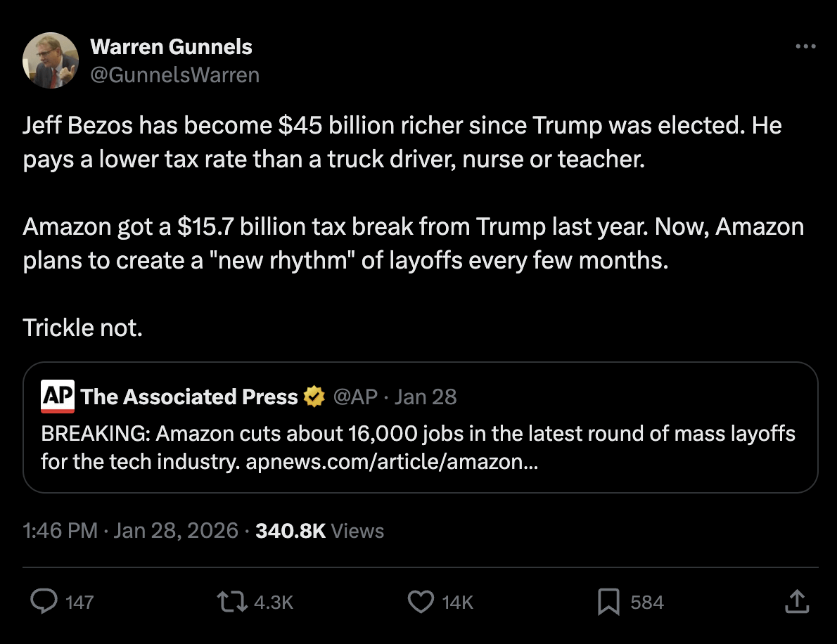This screenshot has width=837, height=644.
Task: Open the Warren Gunnels display name link
Action: point(171,47)
